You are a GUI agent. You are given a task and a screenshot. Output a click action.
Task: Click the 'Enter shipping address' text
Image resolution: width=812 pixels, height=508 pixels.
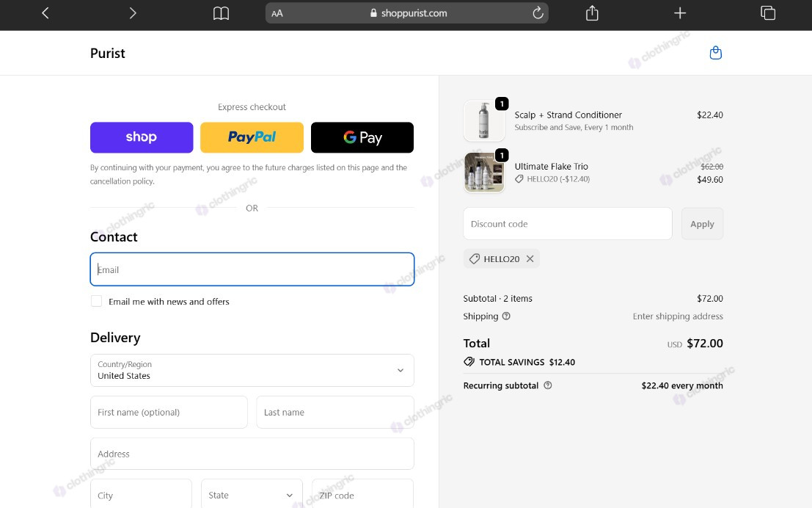point(678,316)
